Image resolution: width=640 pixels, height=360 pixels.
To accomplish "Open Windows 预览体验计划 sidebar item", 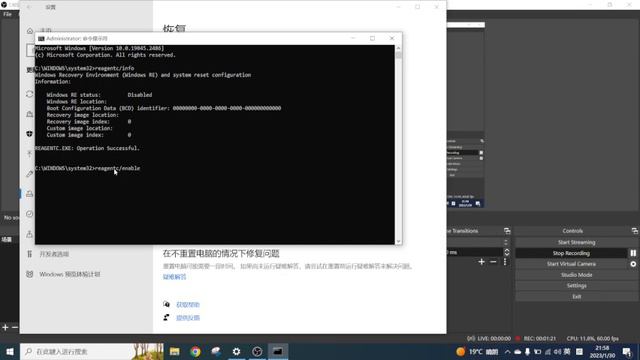I will pyautogui.click(x=70, y=274).
